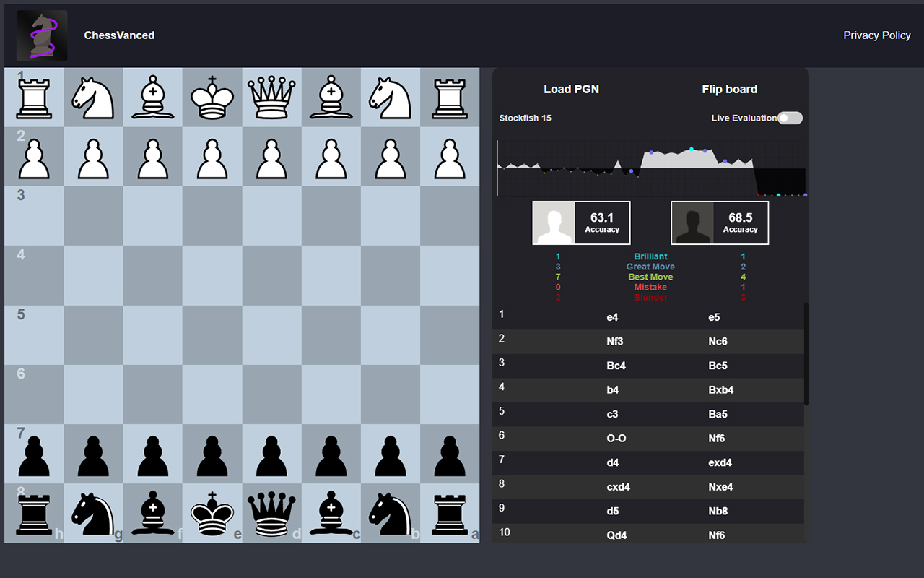Select the white queen on the back rank
This screenshot has height=578, width=924.
coord(271,98)
